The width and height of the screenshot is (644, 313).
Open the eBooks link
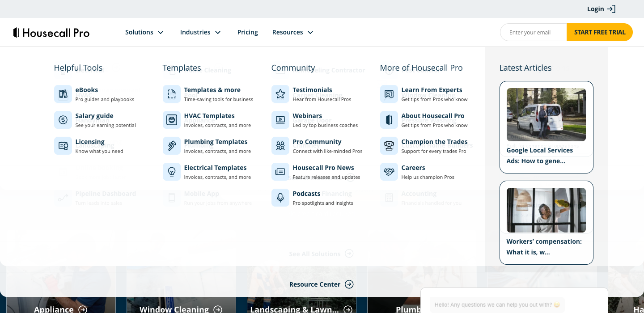[x=87, y=90]
